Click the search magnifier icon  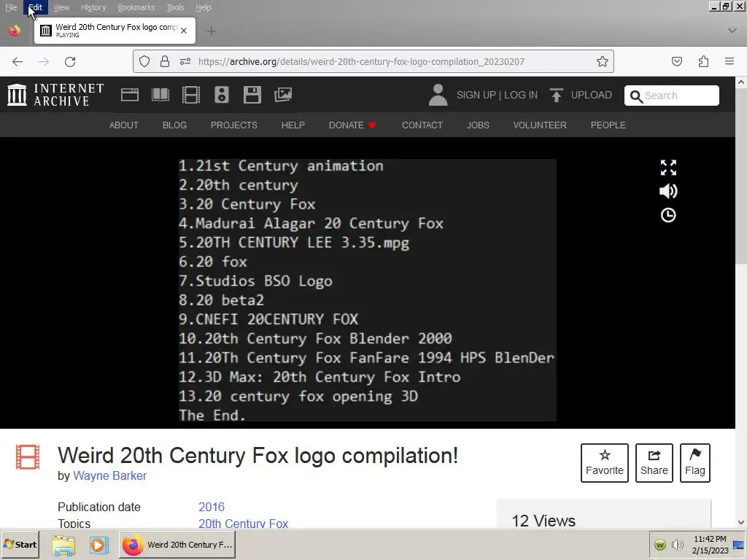636,97
